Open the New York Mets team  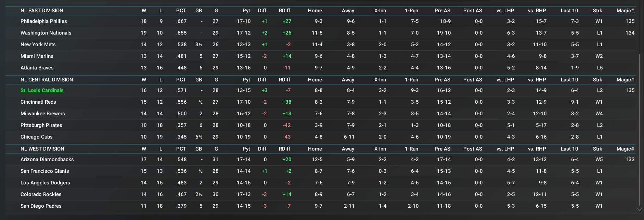point(38,44)
